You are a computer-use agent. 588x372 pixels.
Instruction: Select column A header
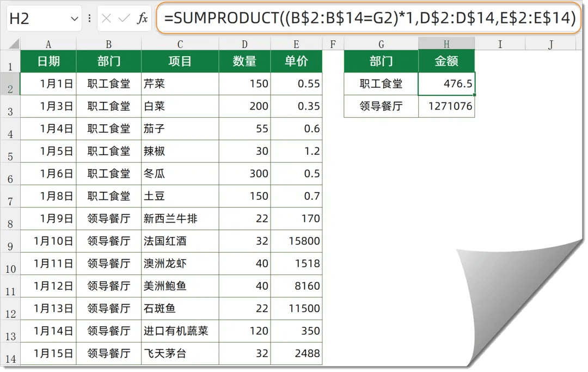(48, 44)
